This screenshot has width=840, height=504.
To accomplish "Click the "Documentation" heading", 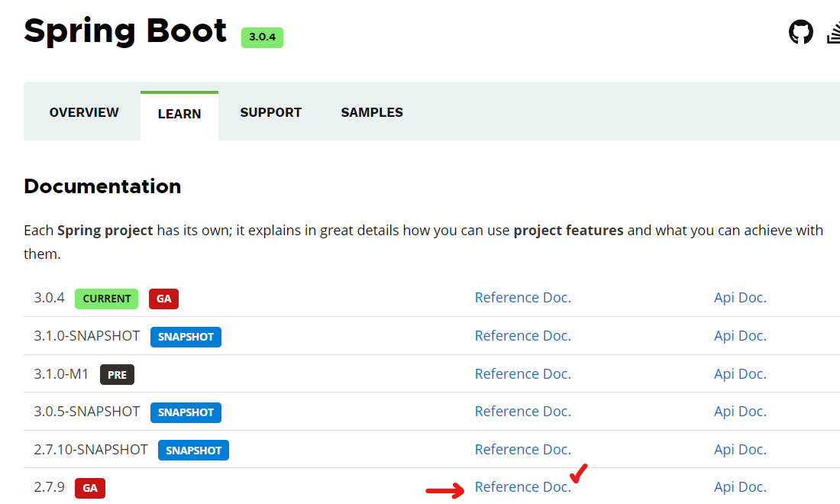I will pos(102,186).
